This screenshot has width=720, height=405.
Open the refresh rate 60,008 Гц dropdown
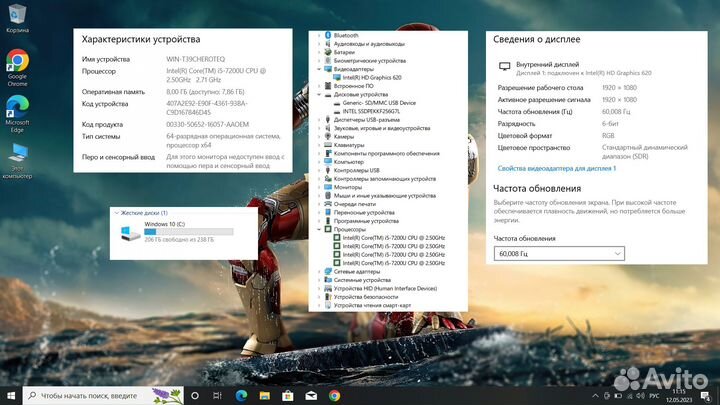pyautogui.click(x=559, y=253)
